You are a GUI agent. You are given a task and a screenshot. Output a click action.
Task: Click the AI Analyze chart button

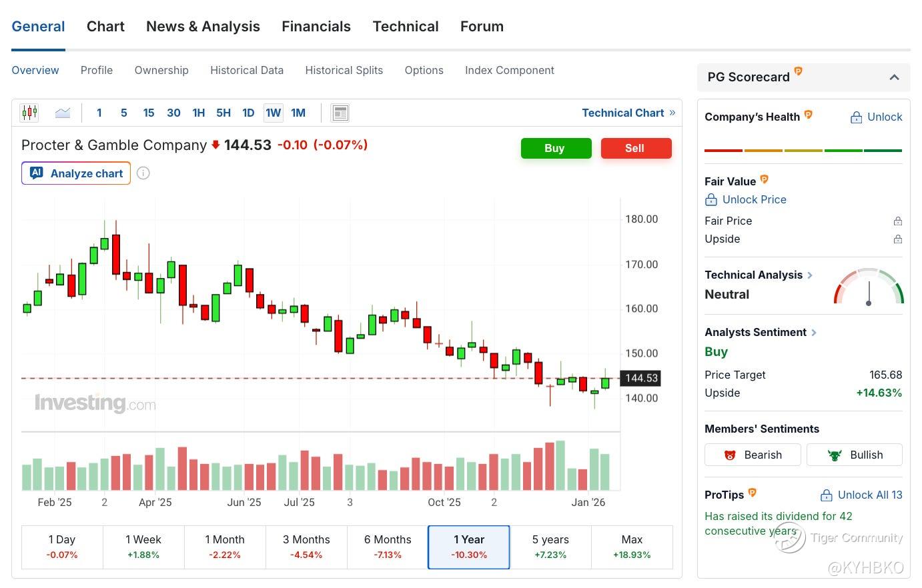click(x=76, y=173)
